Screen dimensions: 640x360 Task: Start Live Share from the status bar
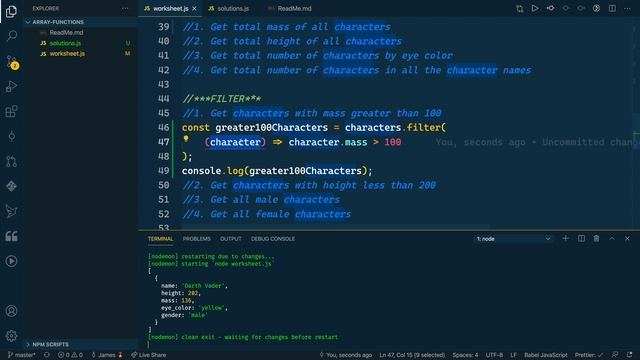point(149,355)
